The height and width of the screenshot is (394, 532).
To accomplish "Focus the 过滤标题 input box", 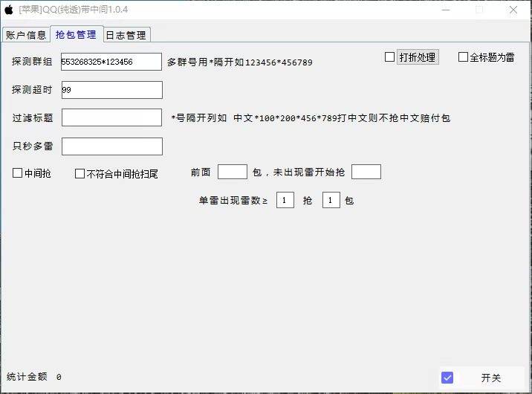I will click(111, 117).
